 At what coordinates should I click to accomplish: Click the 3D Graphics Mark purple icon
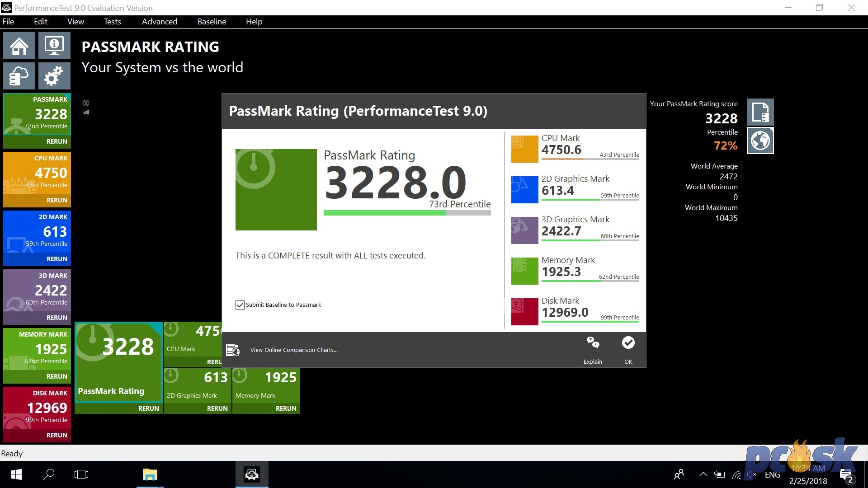524,230
